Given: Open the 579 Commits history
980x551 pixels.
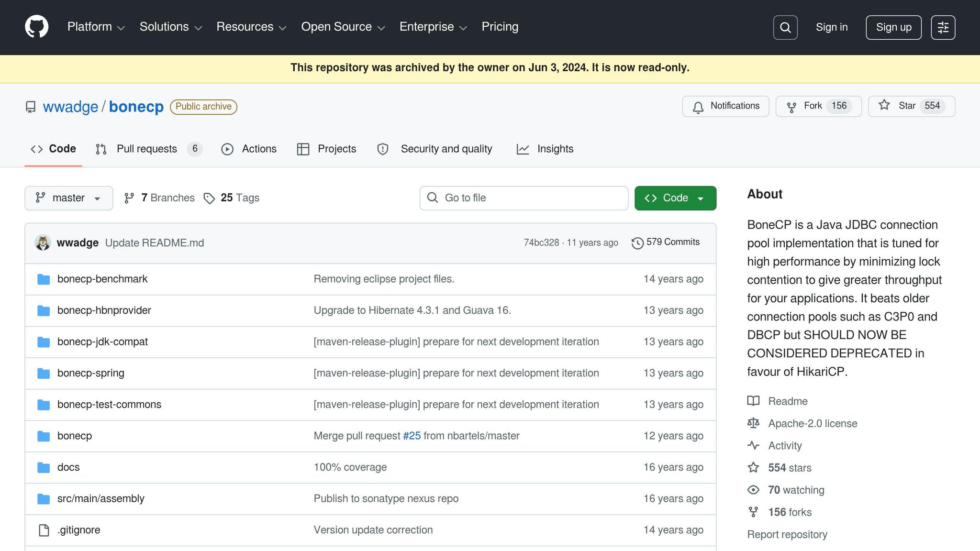Looking at the screenshot, I should 666,242.
